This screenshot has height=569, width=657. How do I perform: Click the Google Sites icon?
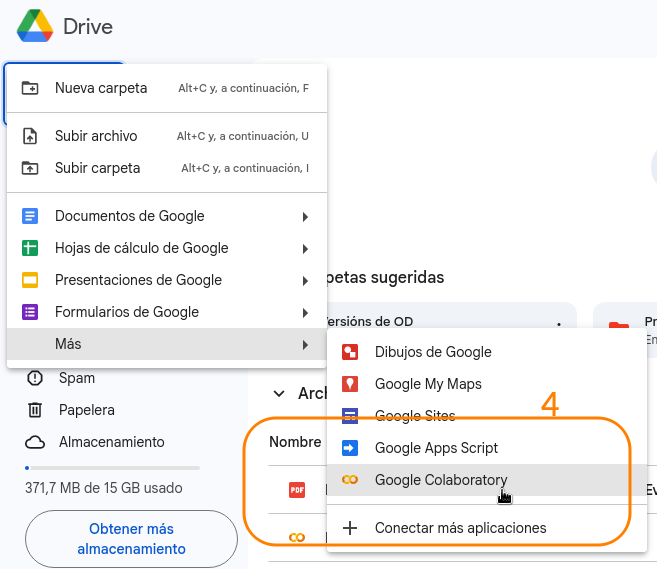[x=350, y=416]
